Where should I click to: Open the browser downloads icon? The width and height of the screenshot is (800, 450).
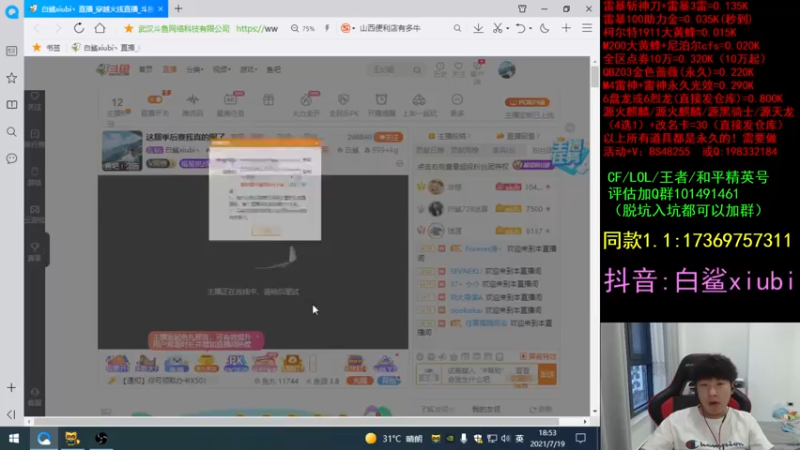(478, 29)
